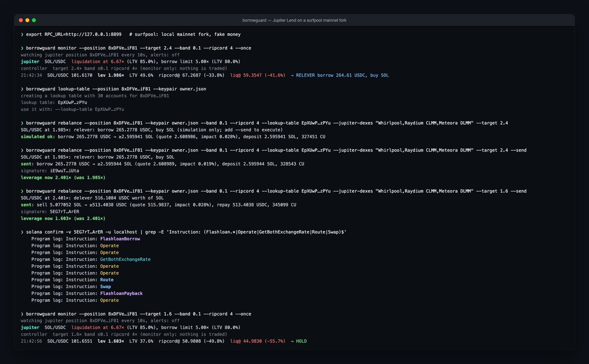Click 'ripcord@ 50.9808 (−49.8%)'
Viewport: 589px width, 364px height.
coord(191,341)
